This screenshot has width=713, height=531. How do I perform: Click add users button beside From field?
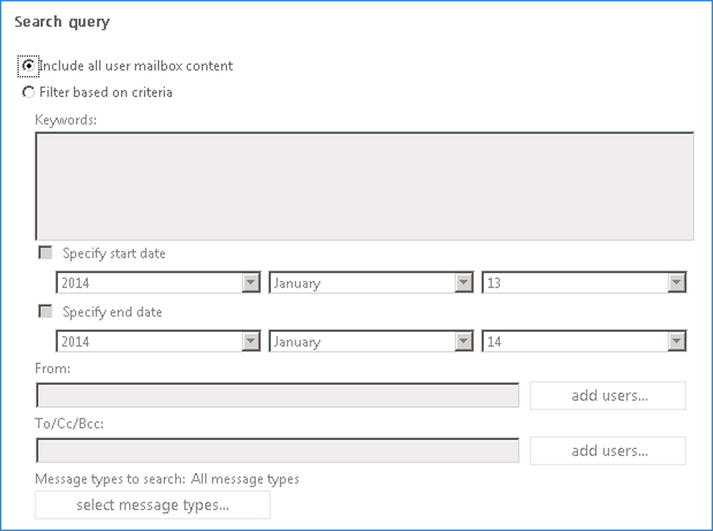tap(608, 395)
